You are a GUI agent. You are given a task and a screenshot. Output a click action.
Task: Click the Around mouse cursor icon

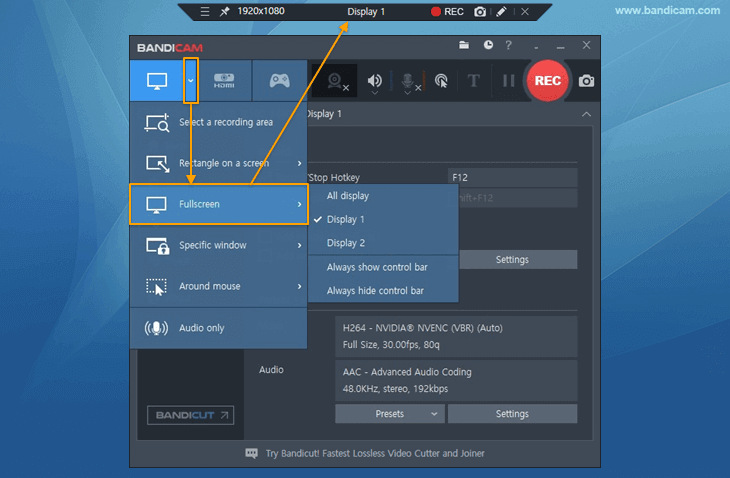coord(156,287)
